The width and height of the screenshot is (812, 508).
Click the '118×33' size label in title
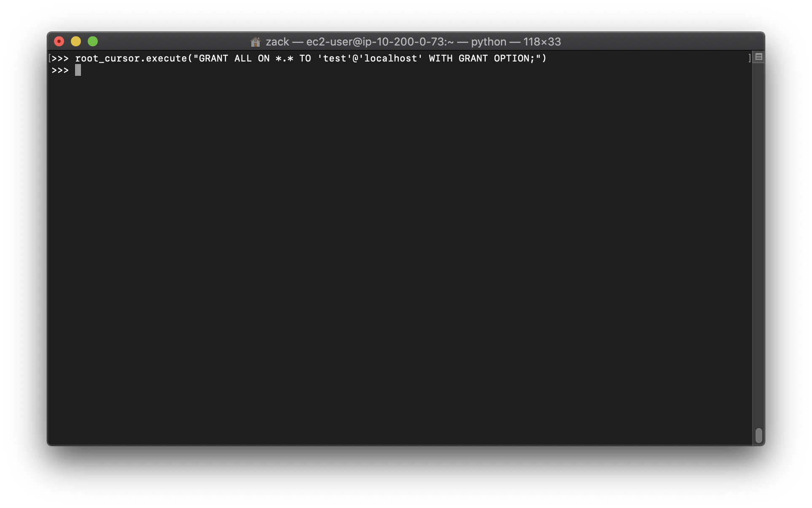tap(542, 42)
